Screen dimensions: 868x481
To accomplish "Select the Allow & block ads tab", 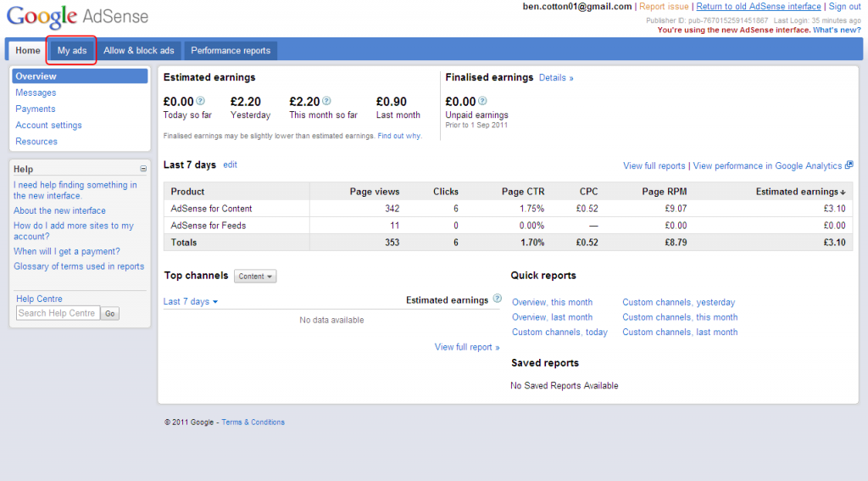I will coord(139,51).
